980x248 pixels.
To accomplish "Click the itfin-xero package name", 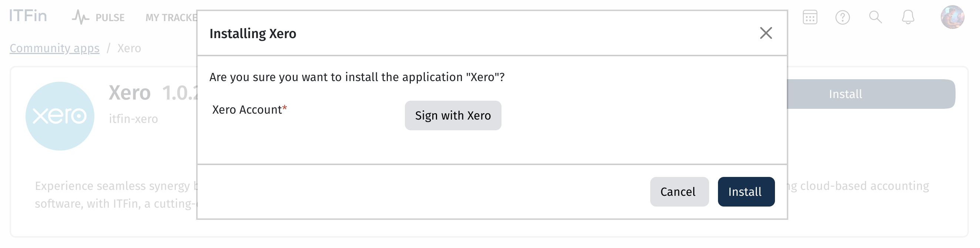I will pos(133,119).
